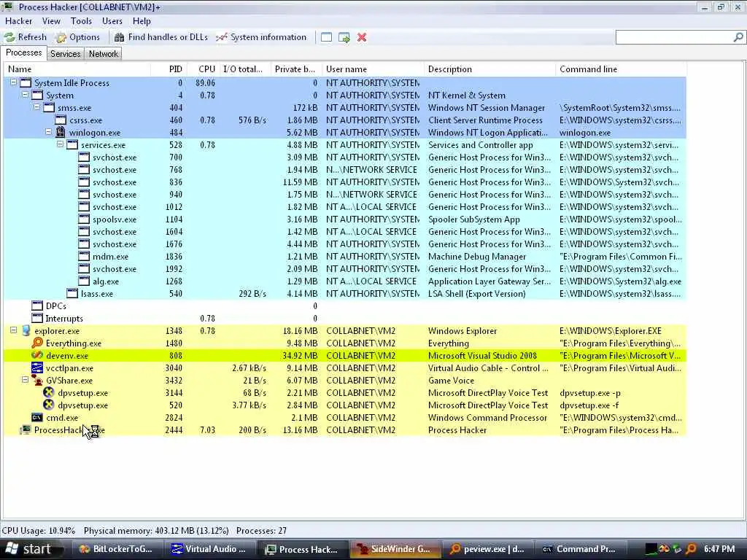Click the lsass.exe window icon

(x=72, y=293)
